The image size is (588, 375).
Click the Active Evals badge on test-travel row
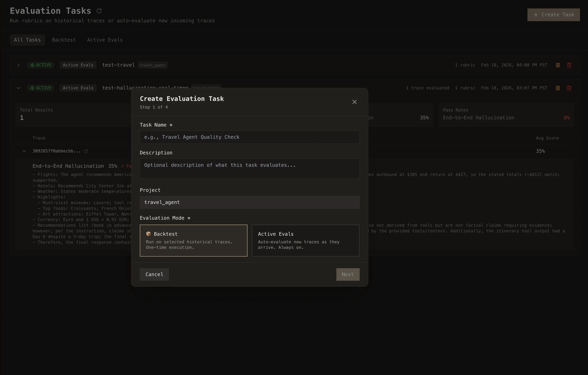click(x=78, y=65)
